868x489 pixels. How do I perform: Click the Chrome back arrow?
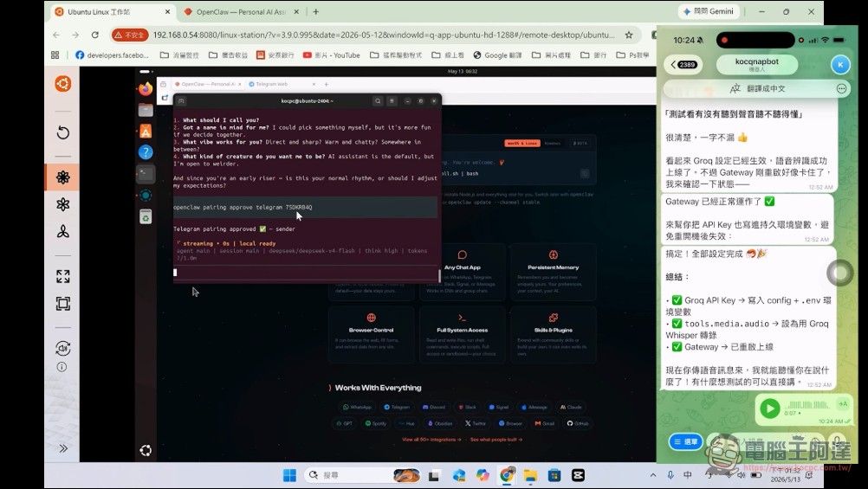tap(56, 35)
